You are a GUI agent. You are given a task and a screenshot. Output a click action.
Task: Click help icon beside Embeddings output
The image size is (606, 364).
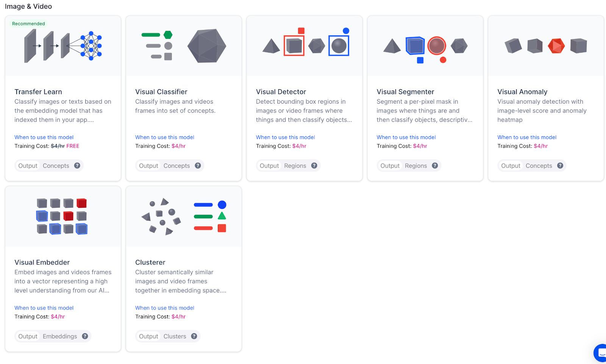pos(85,336)
